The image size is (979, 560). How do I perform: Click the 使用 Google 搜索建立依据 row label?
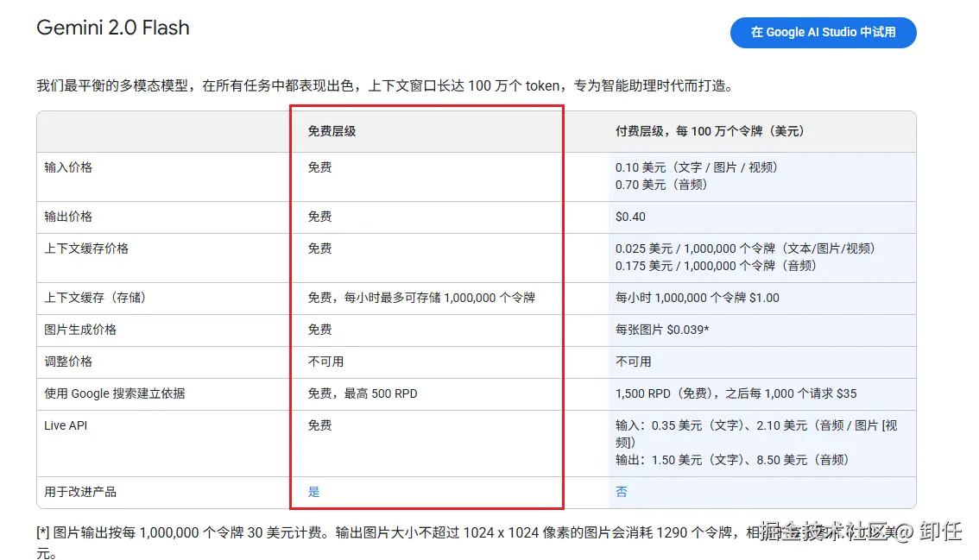click(114, 393)
